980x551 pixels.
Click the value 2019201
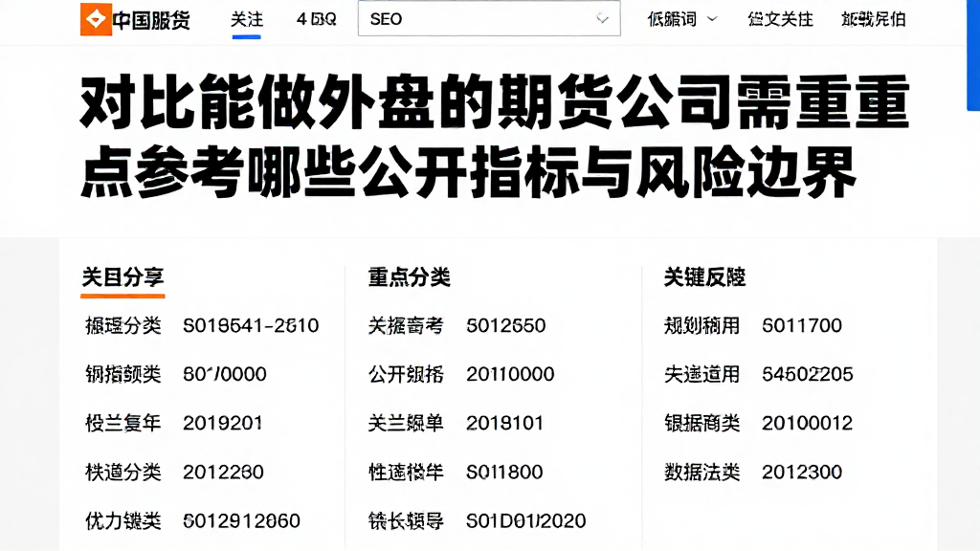pyautogui.click(x=222, y=423)
